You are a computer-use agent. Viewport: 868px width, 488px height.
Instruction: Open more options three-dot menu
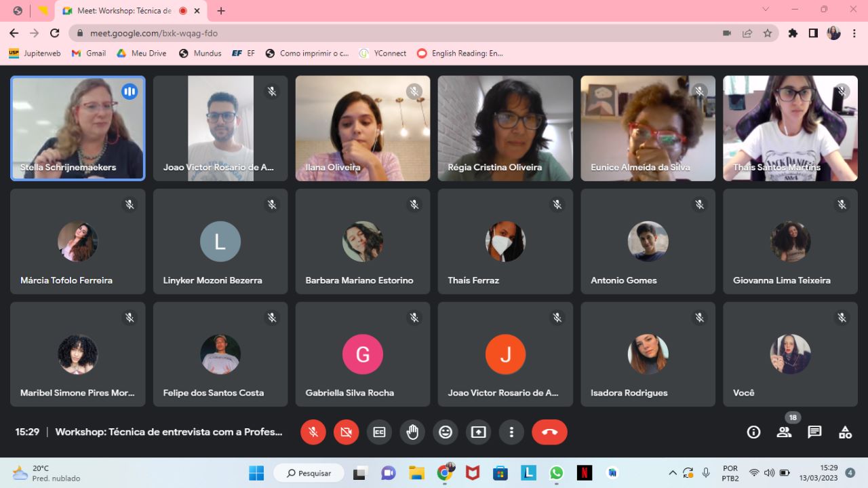click(511, 432)
